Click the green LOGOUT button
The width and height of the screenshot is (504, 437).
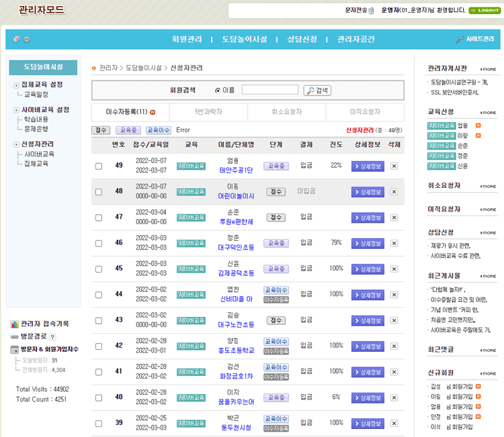pos(485,10)
